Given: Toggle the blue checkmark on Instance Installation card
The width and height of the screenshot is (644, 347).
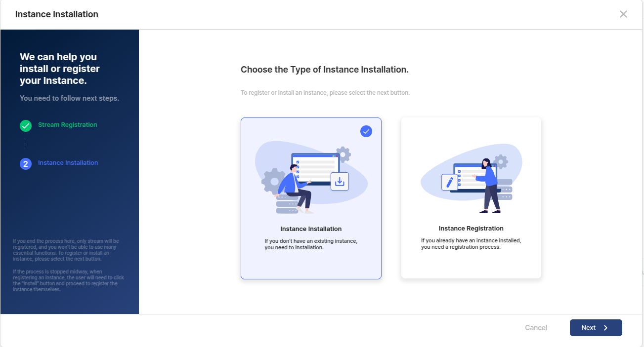Looking at the screenshot, I should click(366, 131).
